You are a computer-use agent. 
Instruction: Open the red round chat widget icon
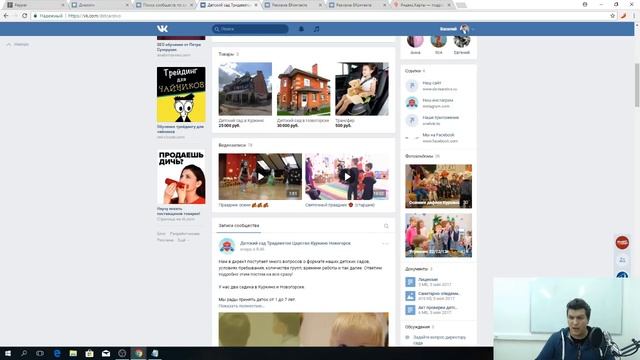coord(622,242)
